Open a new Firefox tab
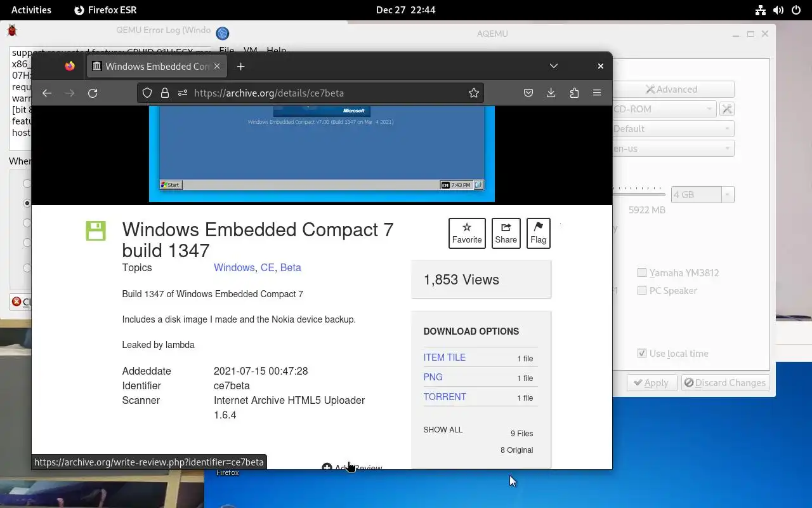Image resolution: width=812 pixels, height=508 pixels. click(x=240, y=66)
